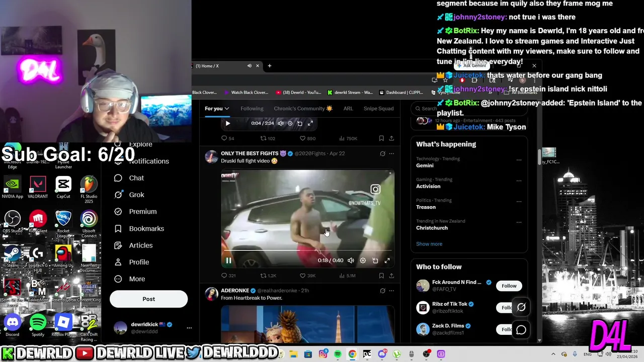Open Grok icon on ONLY THE BEST FIGHTS post
644x362 pixels.
coord(382,153)
